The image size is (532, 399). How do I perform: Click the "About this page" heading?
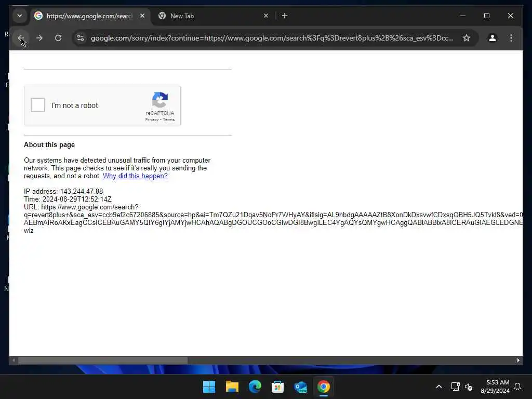(x=49, y=144)
